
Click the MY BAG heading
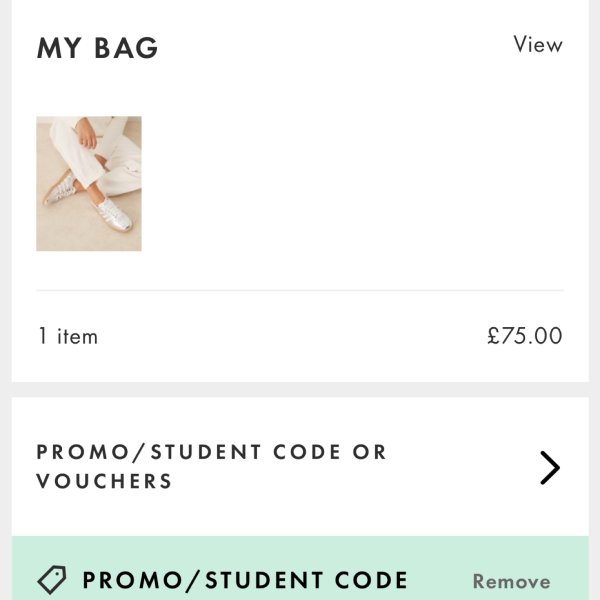[98, 48]
